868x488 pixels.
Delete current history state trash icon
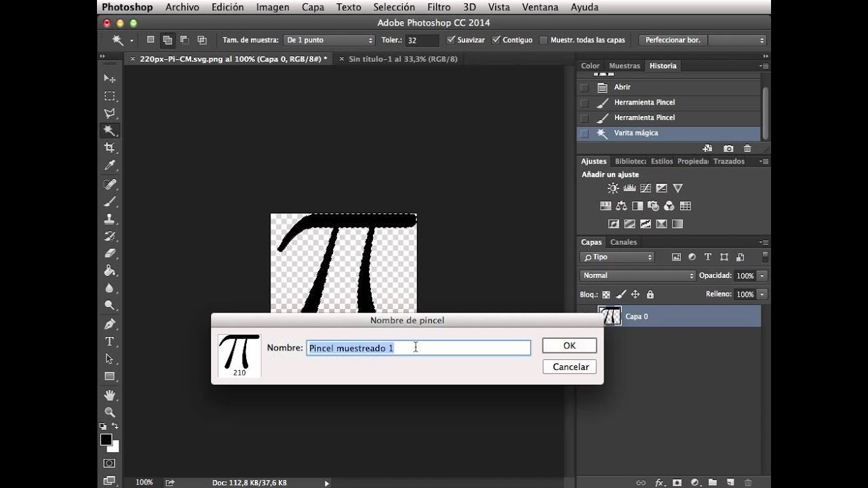pyautogui.click(x=747, y=148)
